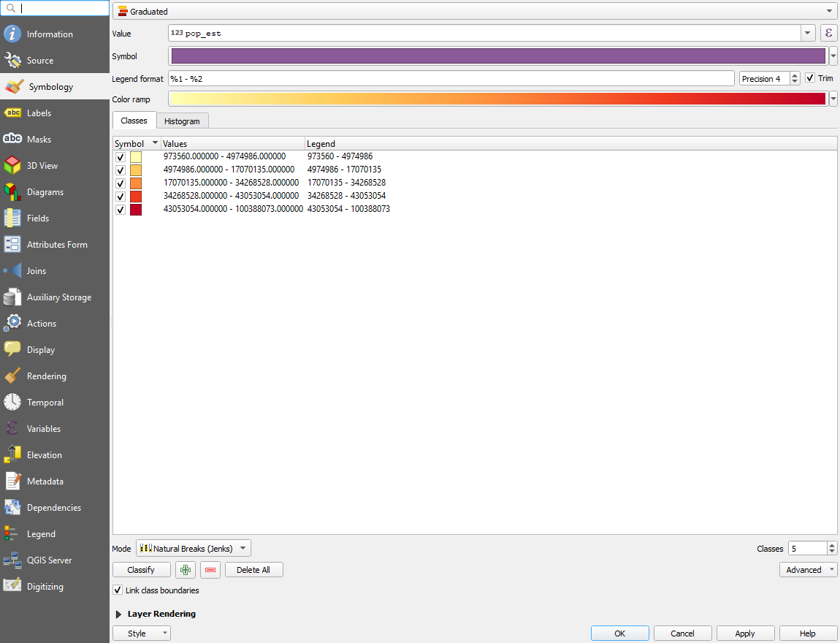Open the Labels section icon

pos(12,113)
